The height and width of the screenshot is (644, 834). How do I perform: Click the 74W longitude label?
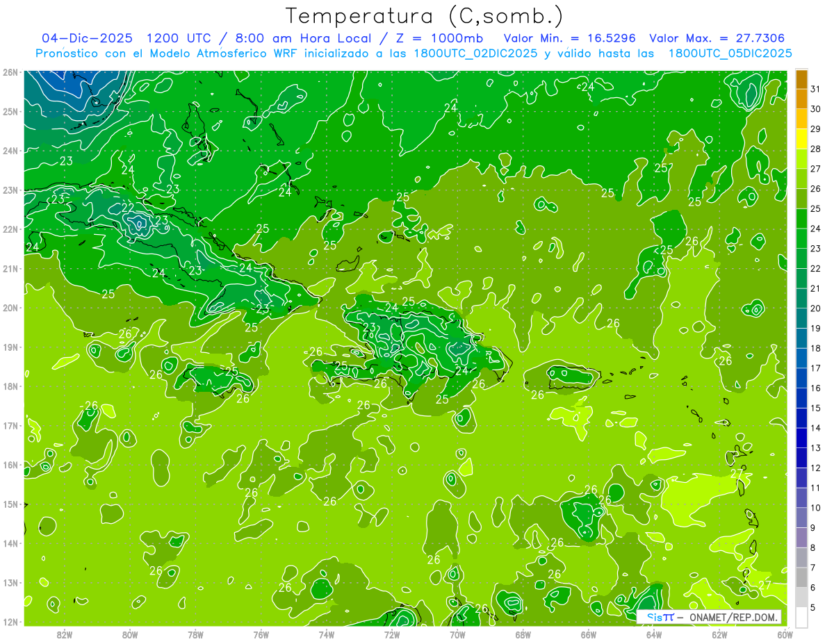coord(326,634)
